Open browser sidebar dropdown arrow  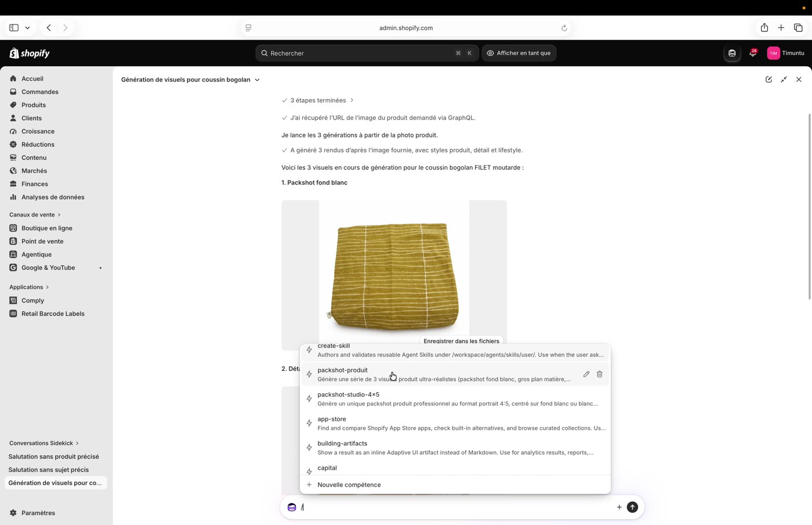click(27, 27)
